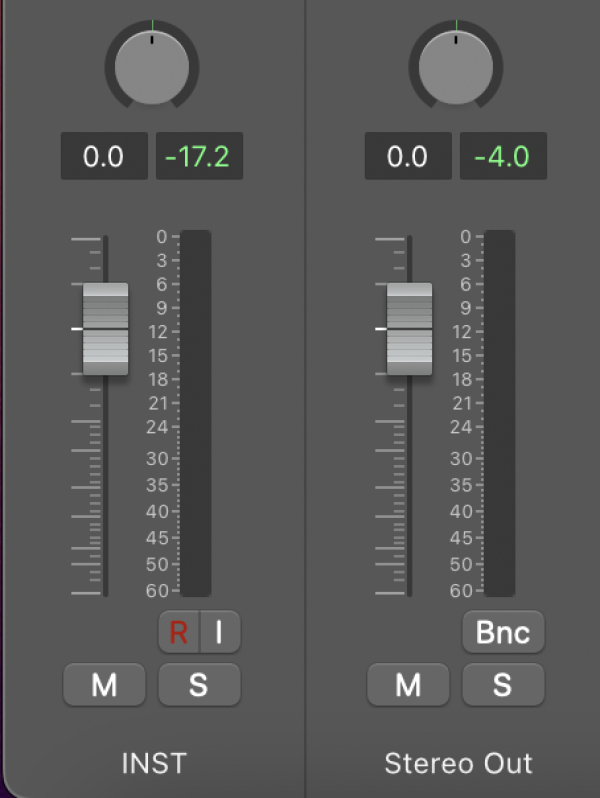Solo the INST channel
This screenshot has width=600, height=798.
tap(199, 685)
